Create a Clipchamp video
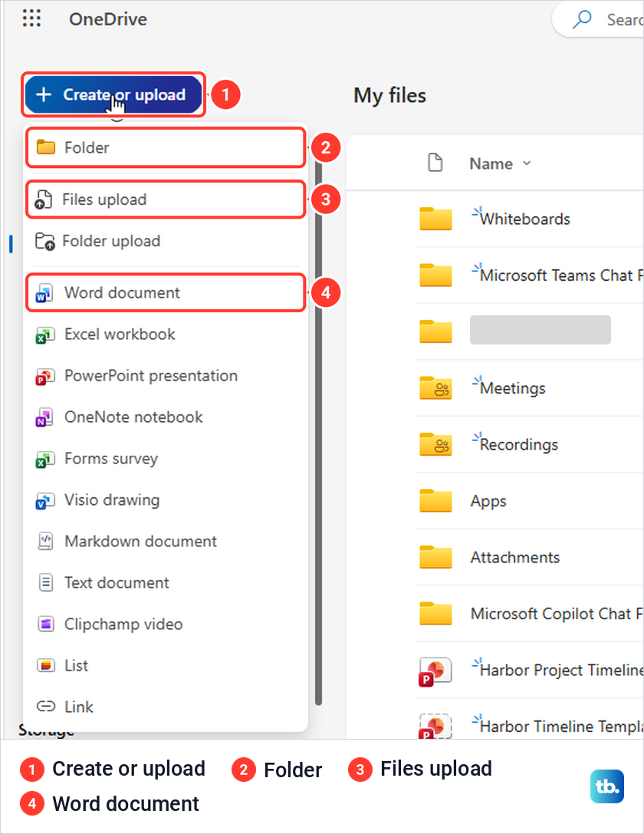Screen dimensions: 644x834 pyautogui.click(x=166, y=625)
